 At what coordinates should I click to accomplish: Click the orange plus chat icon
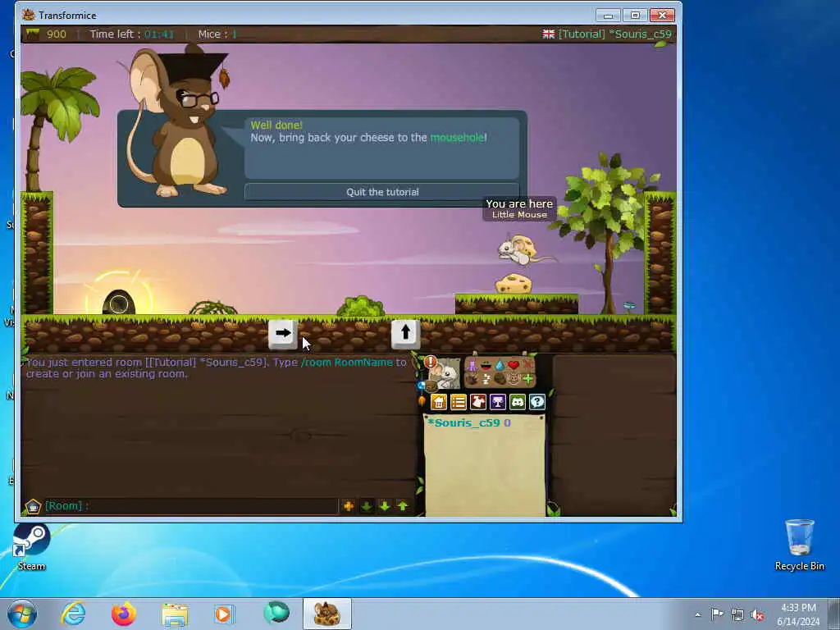[348, 505]
